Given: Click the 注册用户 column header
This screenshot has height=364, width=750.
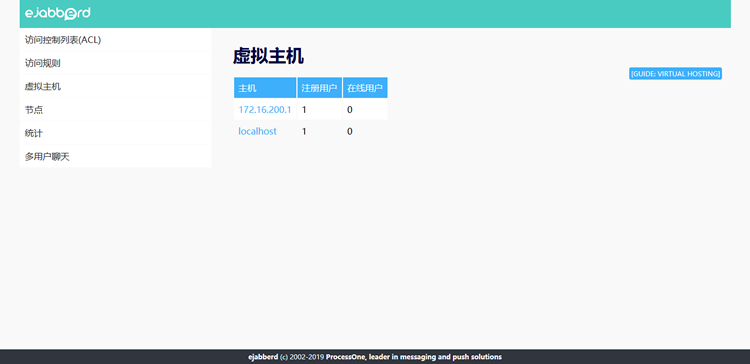Looking at the screenshot, I should click(320, 88).
